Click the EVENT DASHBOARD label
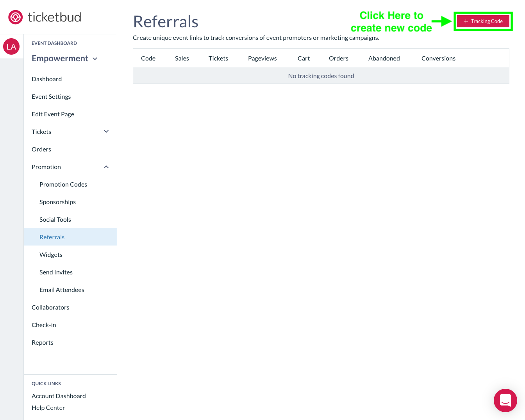This screenshot has width=525, height=420. click(54, 43)
